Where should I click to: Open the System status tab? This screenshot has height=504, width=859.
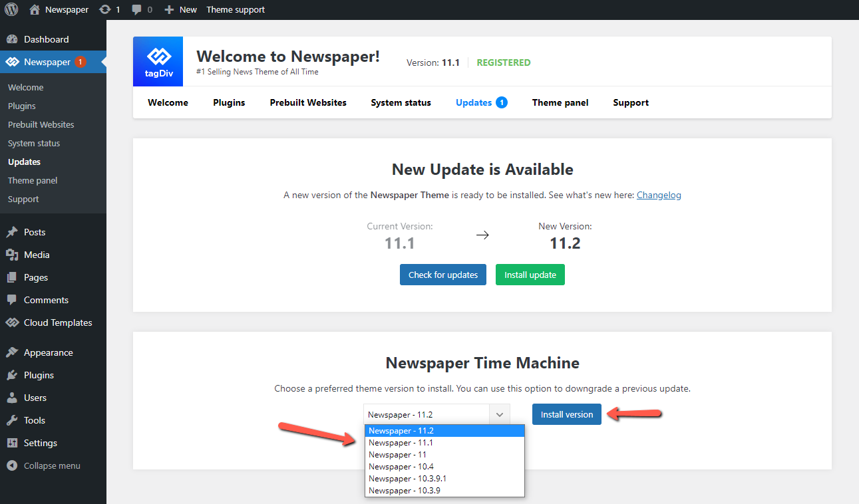pyautogui.click(x=401, y=102)
